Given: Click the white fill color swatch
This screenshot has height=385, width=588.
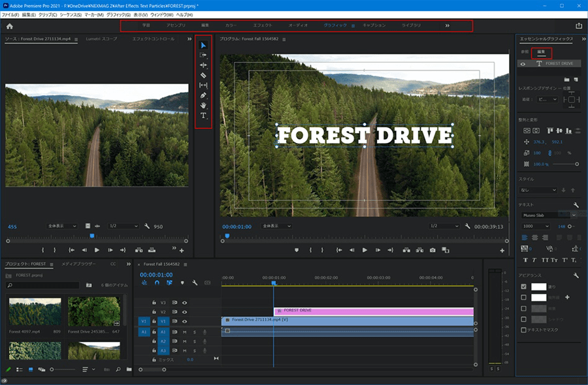Looking at the screenshot, I should pyautogui.click(x=538, y=286).
